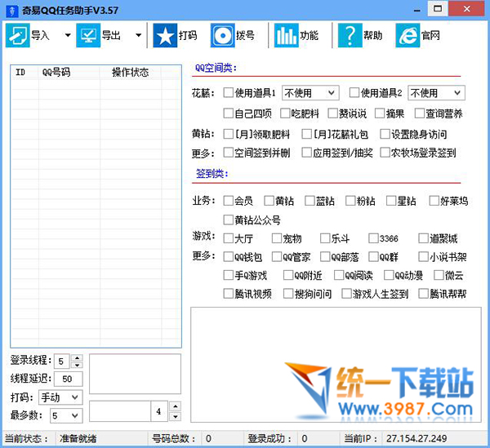Enable 游戏人生签到 checkbox
Image resolution: width=490 pixels, height=448 pixels.
point(346,294)
